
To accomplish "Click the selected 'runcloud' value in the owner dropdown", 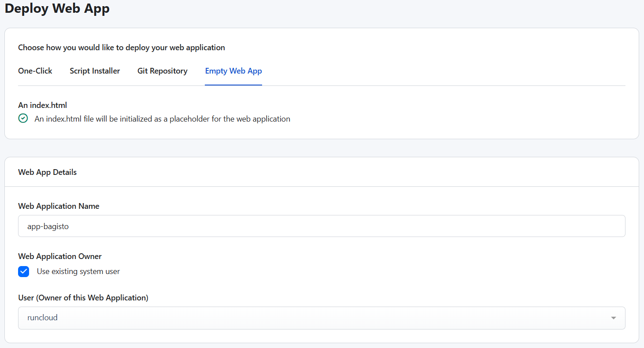I will (x=42, y=318).
